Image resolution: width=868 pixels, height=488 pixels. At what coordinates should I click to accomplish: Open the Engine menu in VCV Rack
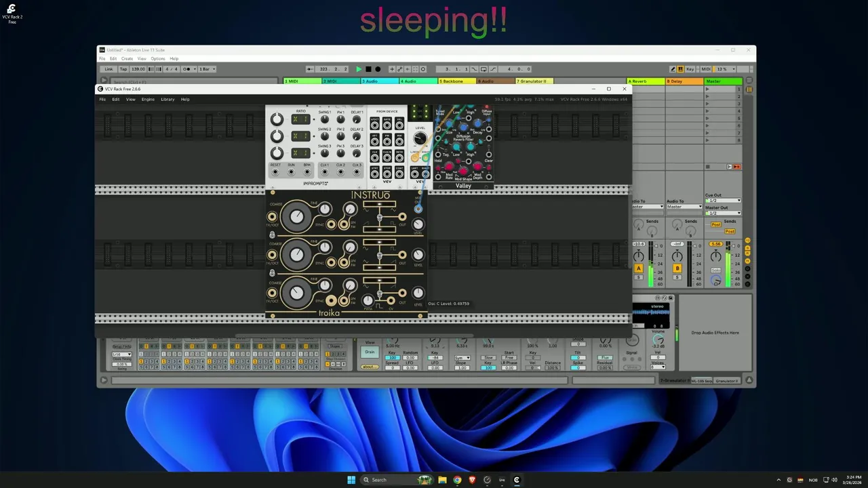pos(148,99)
